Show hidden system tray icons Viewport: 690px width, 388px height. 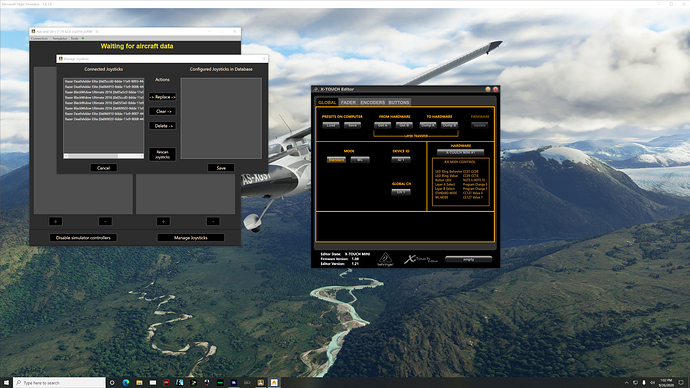[627, 383]
